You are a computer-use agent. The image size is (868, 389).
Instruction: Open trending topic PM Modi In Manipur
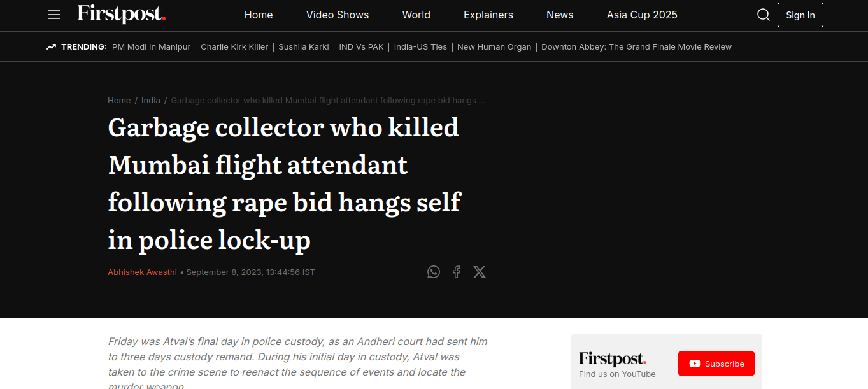tap(152, 47)
